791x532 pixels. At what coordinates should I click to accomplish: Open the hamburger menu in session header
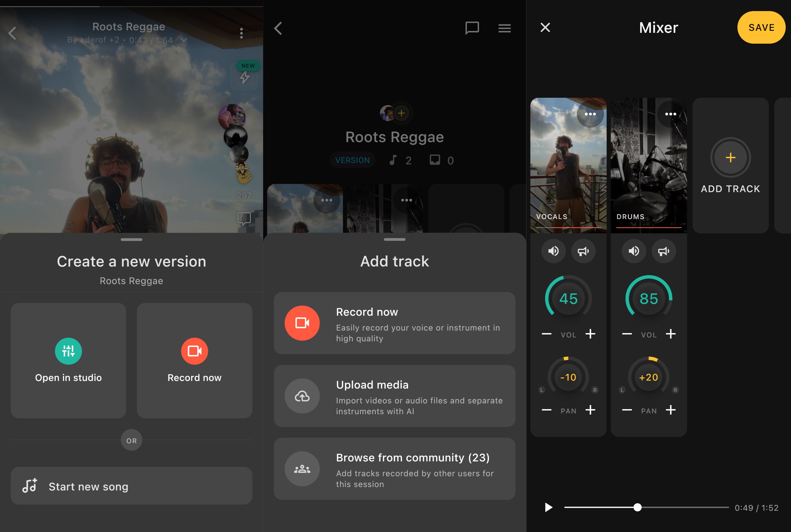pos(504,28)
